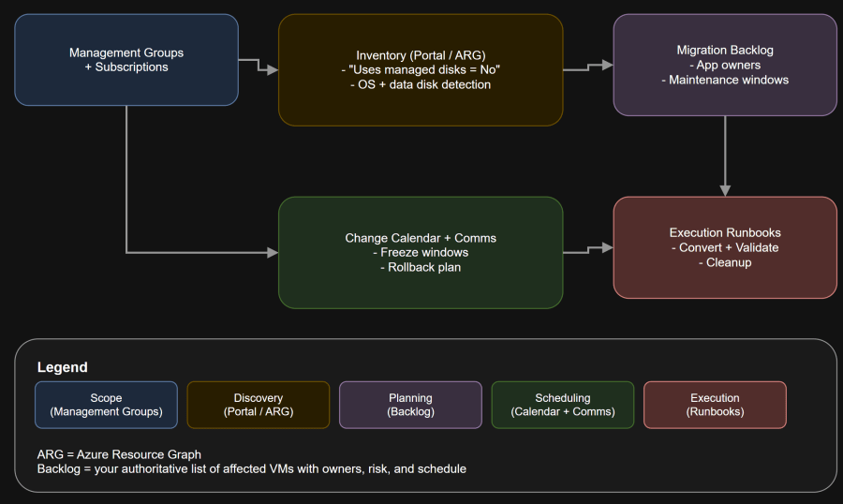This screenshot has width=843, height=504.
Task: Choose the Planning (Backlog) legend swatch
Action: tap(410, 405)
